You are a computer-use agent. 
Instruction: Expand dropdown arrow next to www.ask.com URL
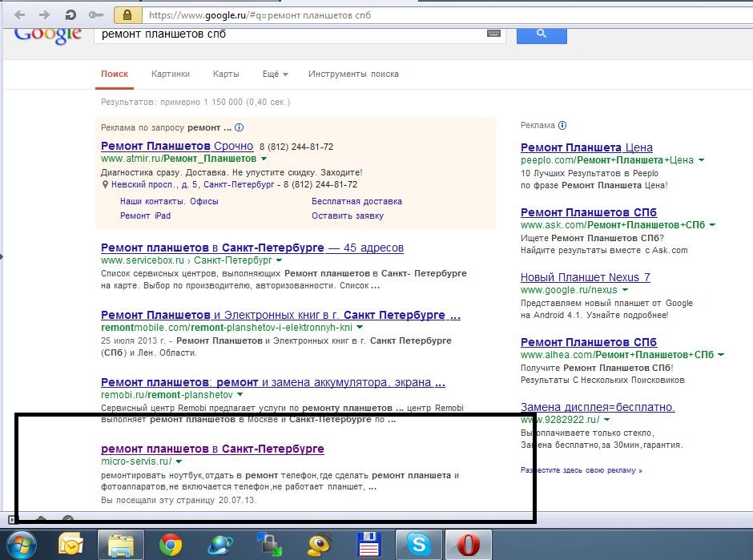[x=712, y=225]
